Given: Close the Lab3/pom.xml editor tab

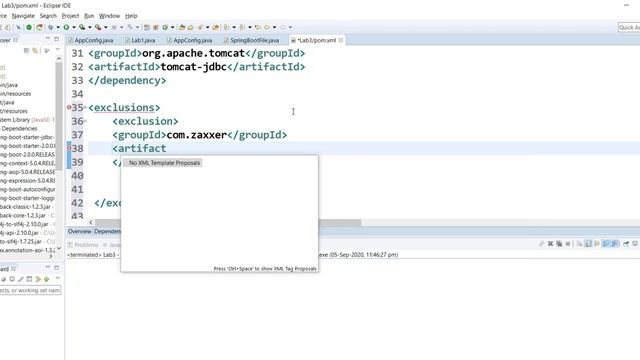Looking at the screenshot, I should pos(341,40).
